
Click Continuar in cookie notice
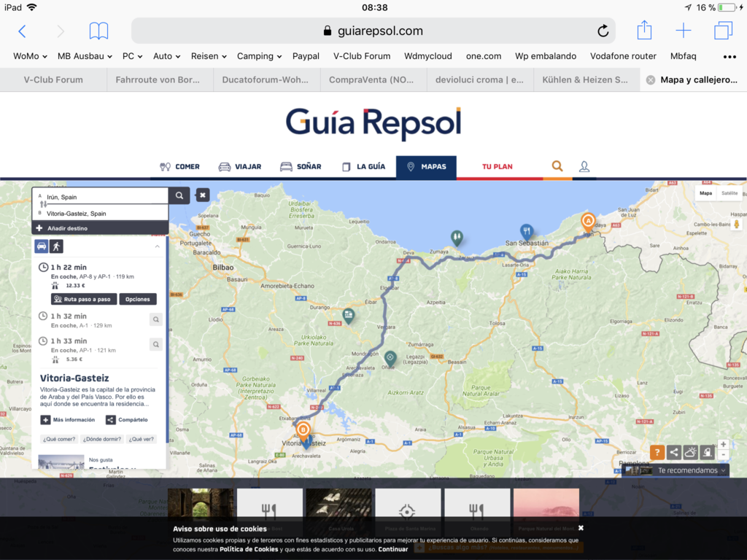[393, 549]
